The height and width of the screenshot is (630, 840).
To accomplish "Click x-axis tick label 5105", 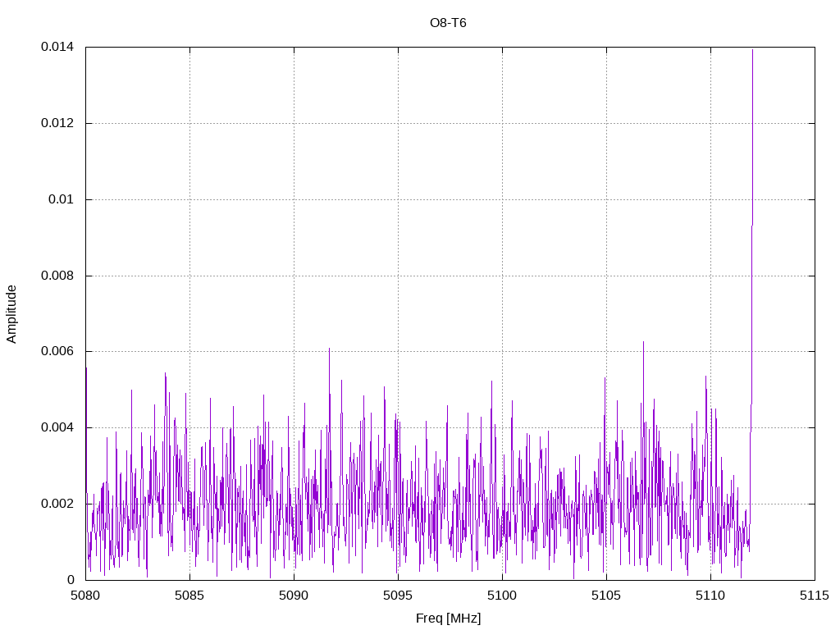I will (606, 596).
